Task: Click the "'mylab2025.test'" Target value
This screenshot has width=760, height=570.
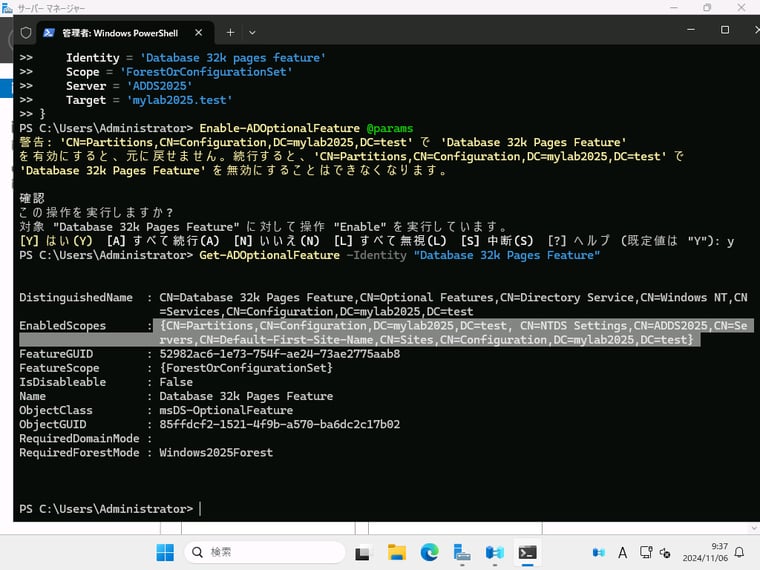Action: point(179,100)
